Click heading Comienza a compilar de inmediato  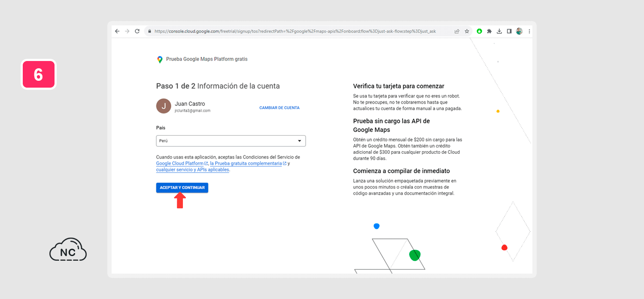pyautogui.click(x=402, y=171)
